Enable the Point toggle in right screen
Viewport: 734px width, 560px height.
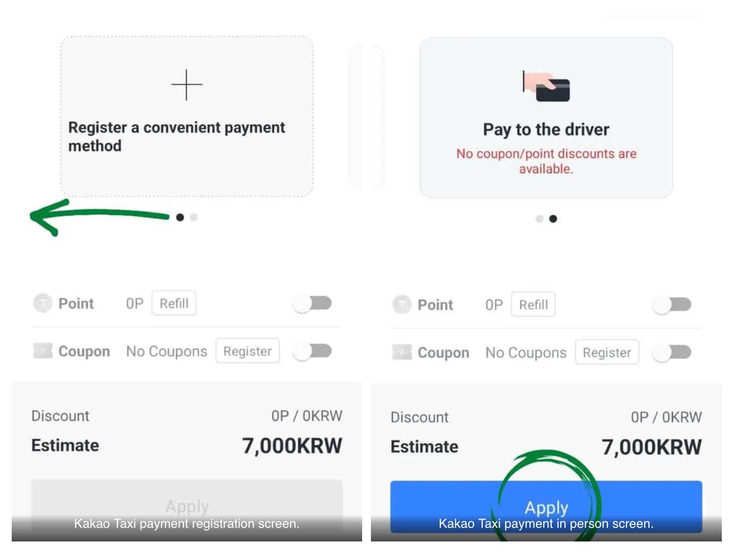pyautogui.click(x=672, y=305)
